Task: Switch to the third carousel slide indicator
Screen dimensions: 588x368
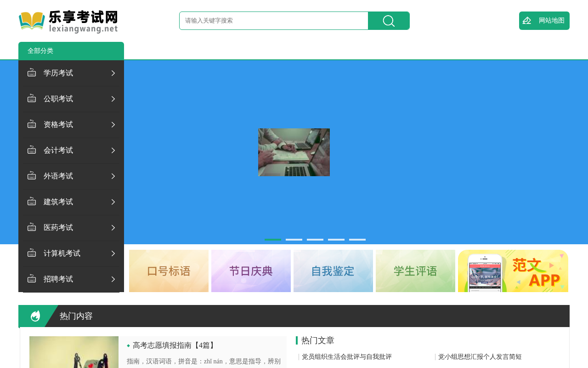Action: [315, 240]
